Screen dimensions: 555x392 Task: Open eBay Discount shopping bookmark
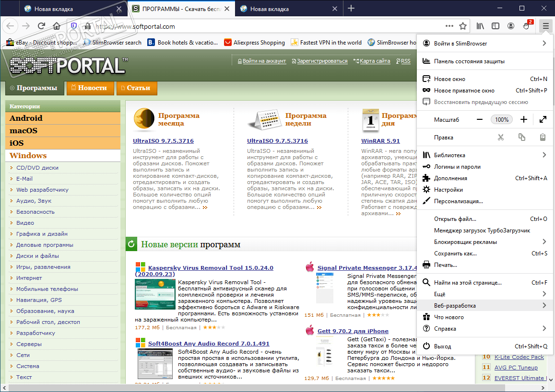tap(42, 43)
